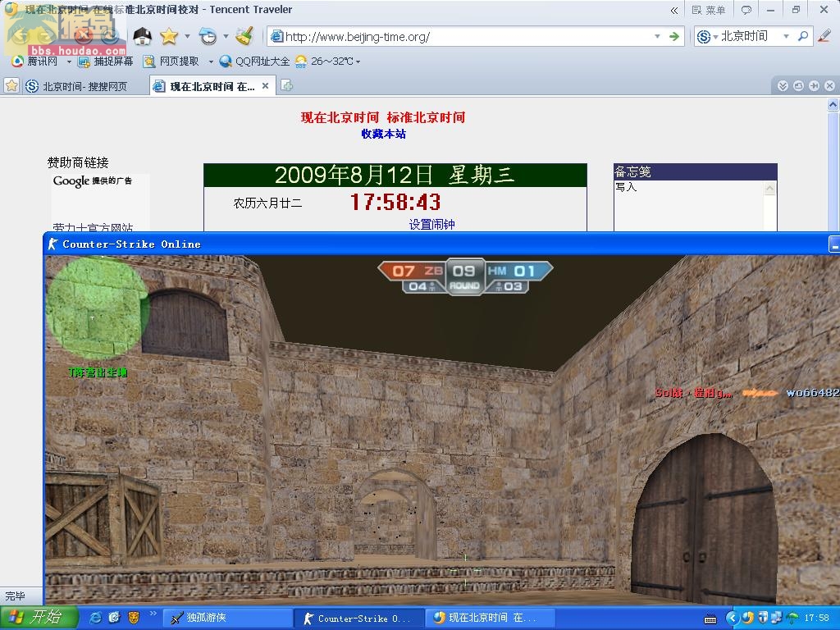Click the 17:58:43 clock display
Viewport: 840px width, 630px height.
pyautogui.click(x=395, y=202)
